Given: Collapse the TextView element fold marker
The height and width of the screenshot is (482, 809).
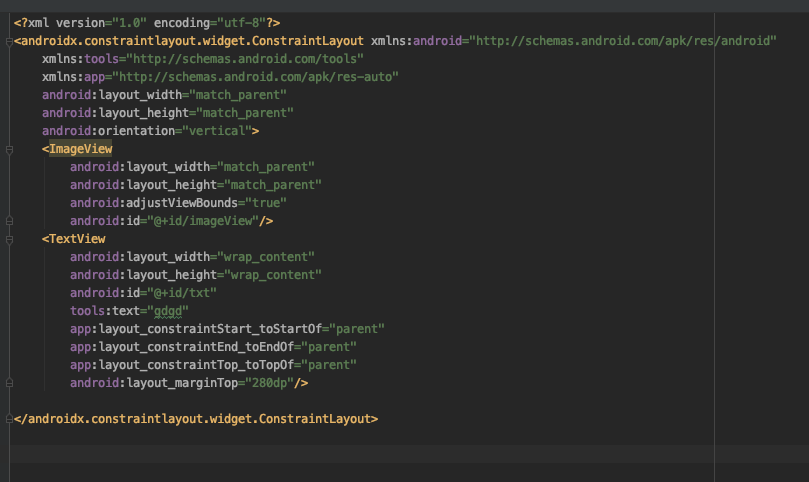Looking at the screenshot, I should pos(9,239).
